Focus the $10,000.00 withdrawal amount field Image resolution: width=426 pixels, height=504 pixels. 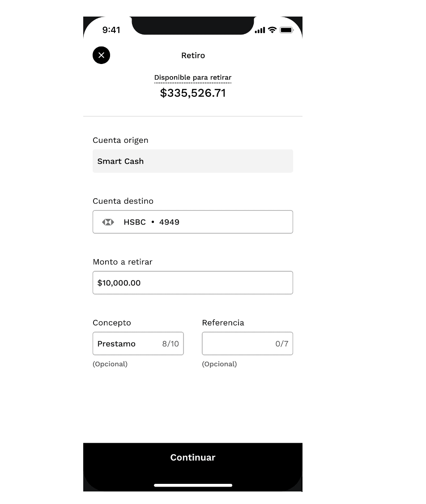tap(193, 283)
